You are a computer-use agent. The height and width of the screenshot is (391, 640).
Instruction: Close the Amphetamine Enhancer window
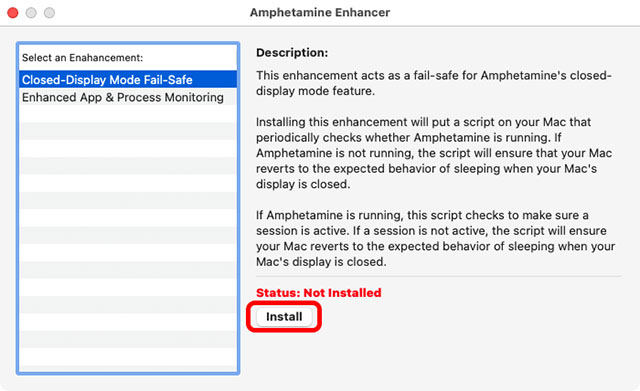click(13, 13)
